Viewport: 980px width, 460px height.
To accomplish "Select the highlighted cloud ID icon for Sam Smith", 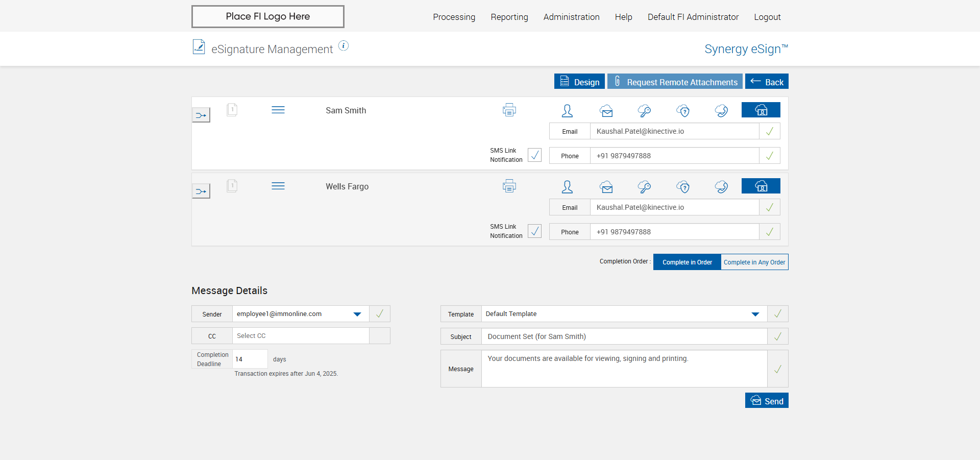I will pos(761,110).
